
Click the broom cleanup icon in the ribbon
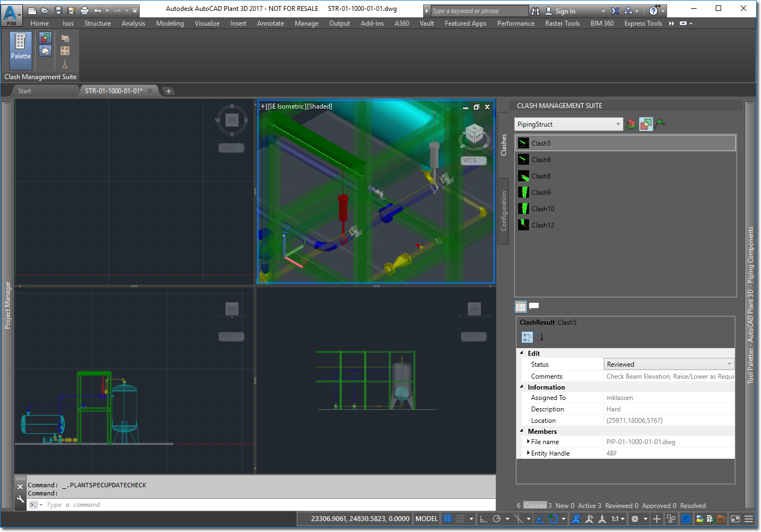(65, 64)
